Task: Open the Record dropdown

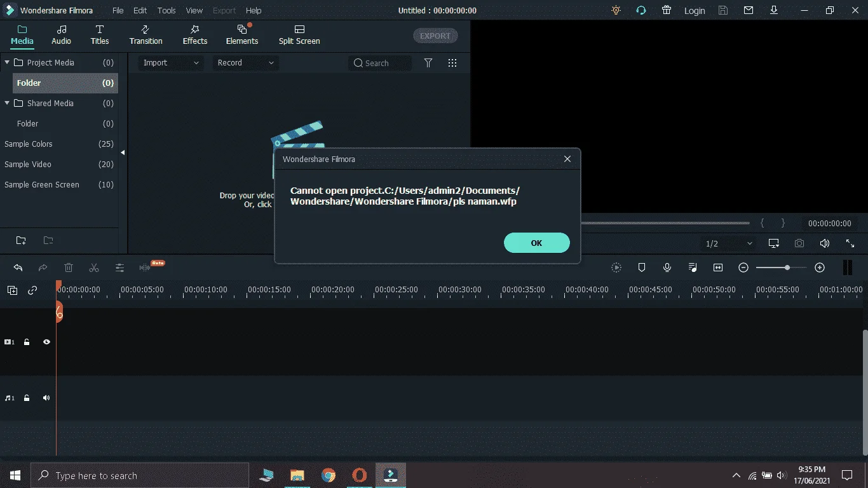Action: tap(245, 62)
